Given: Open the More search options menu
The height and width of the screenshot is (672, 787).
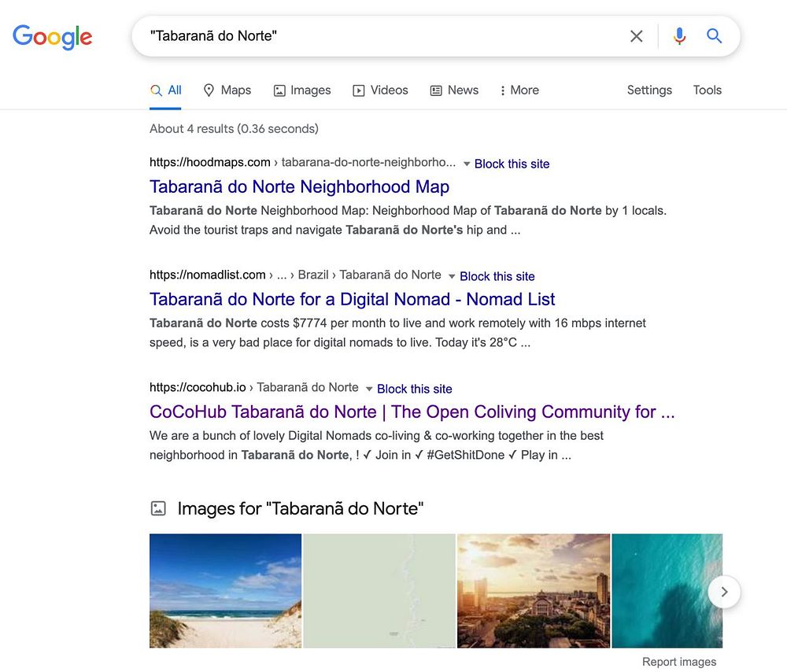Looking at the screenshot, I should coord(519,90).
